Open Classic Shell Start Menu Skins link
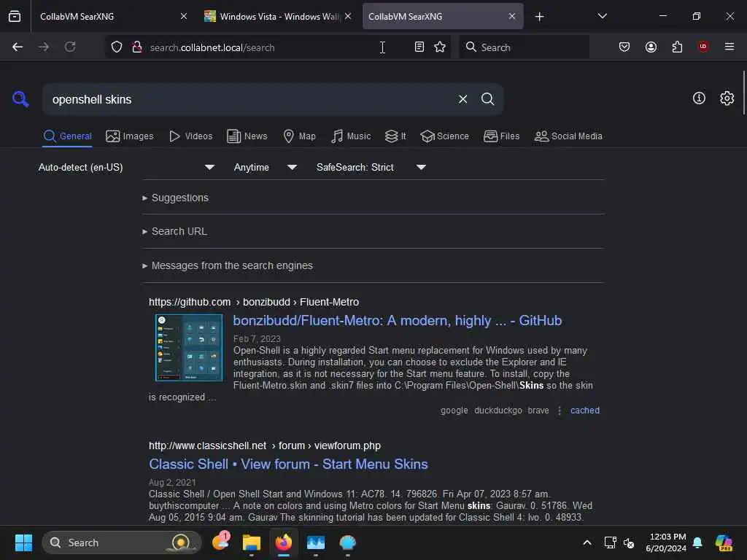 (x=288, y=464)
